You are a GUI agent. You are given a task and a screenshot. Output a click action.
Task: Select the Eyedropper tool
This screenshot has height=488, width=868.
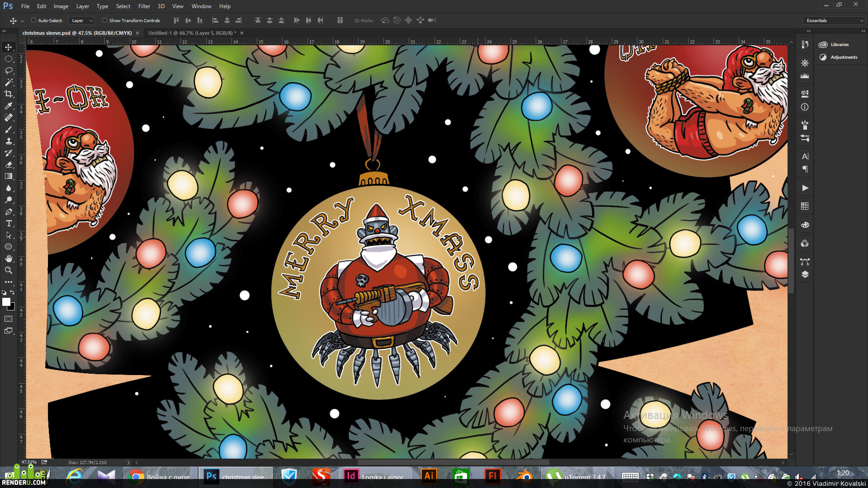[x=9, y=106]
